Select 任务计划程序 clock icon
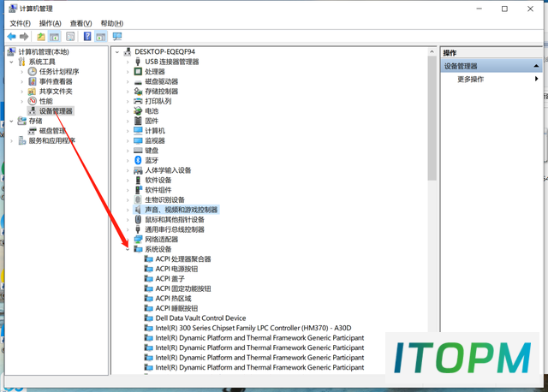Screen dimensions: 548x392 click(33, 72)
